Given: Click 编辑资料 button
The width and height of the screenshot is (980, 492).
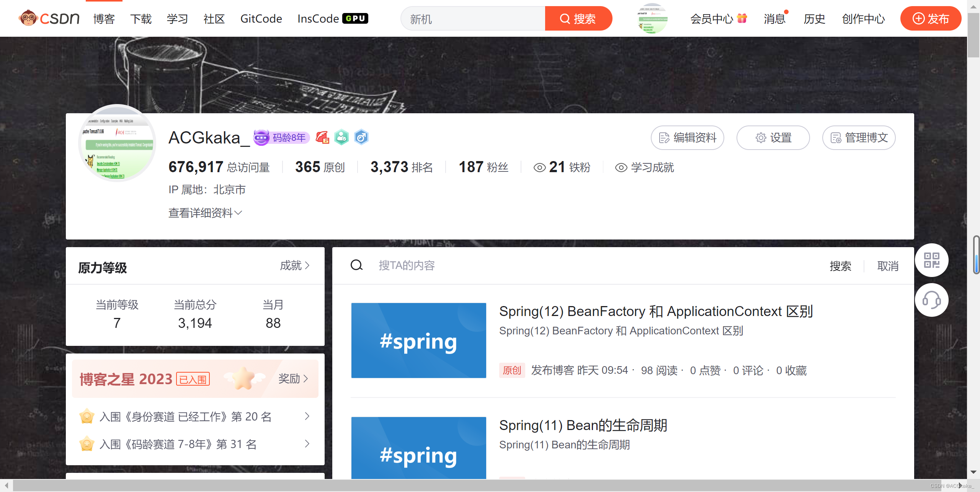Looking at the screenshot, I should point(688,138).
